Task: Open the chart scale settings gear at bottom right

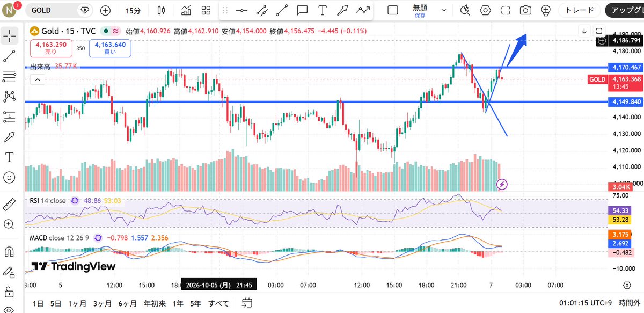Action: coord(627,285)
